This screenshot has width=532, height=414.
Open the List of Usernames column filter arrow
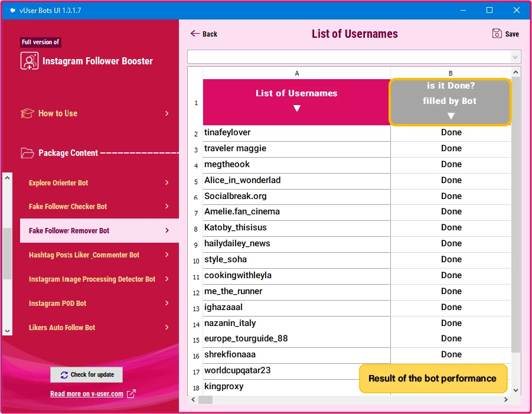(297, 108)
